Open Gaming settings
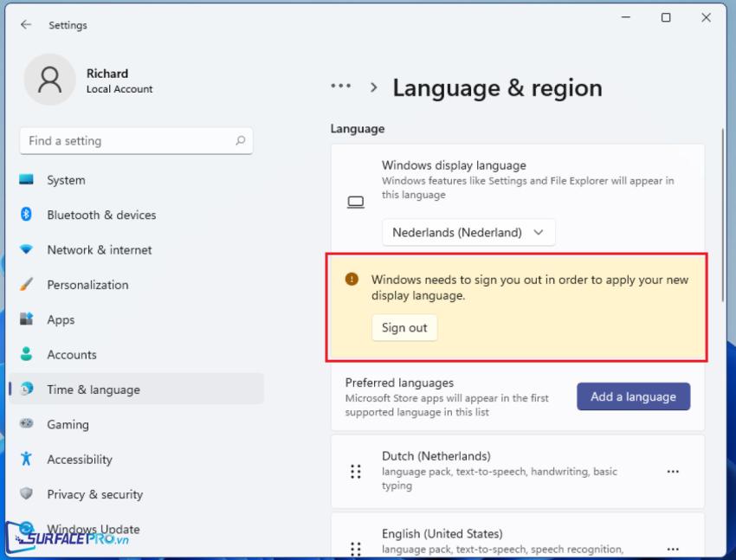Screen dimensions: 736x560 [x=136, y=424]
